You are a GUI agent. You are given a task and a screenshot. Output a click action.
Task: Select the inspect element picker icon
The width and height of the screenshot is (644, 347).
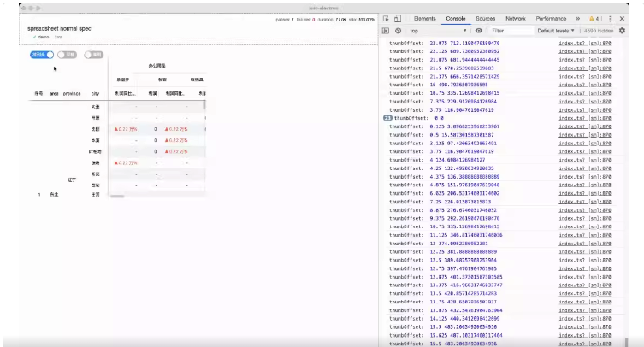pos(386,19)
